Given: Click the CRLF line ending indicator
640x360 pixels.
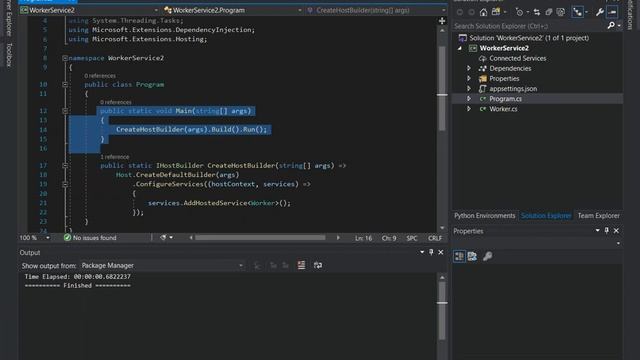Looking at the screenshot, I should click(x=435, y=238).
